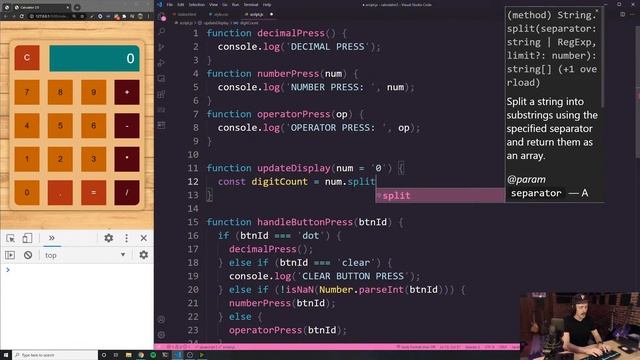This screenshot has height=360, width=640.
Task: Switch to the style.css editor tab
Action: coord(221,14)
